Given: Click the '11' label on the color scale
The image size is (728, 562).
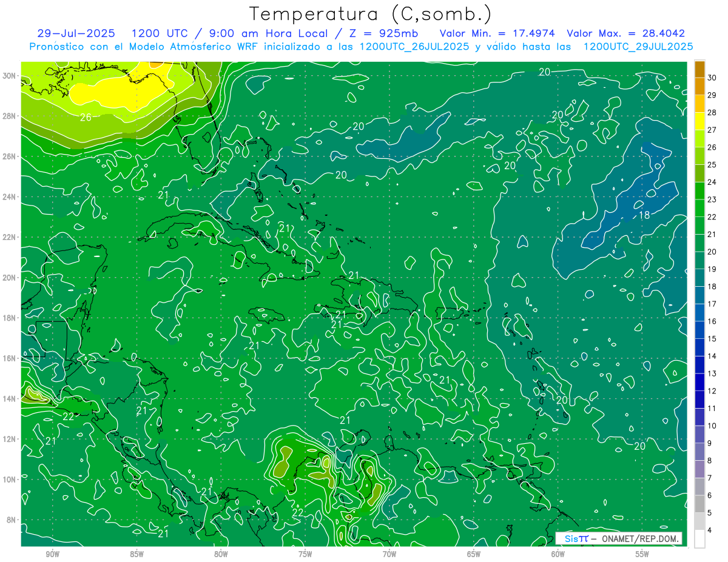Looking at the screenshot, I should 712,409.
